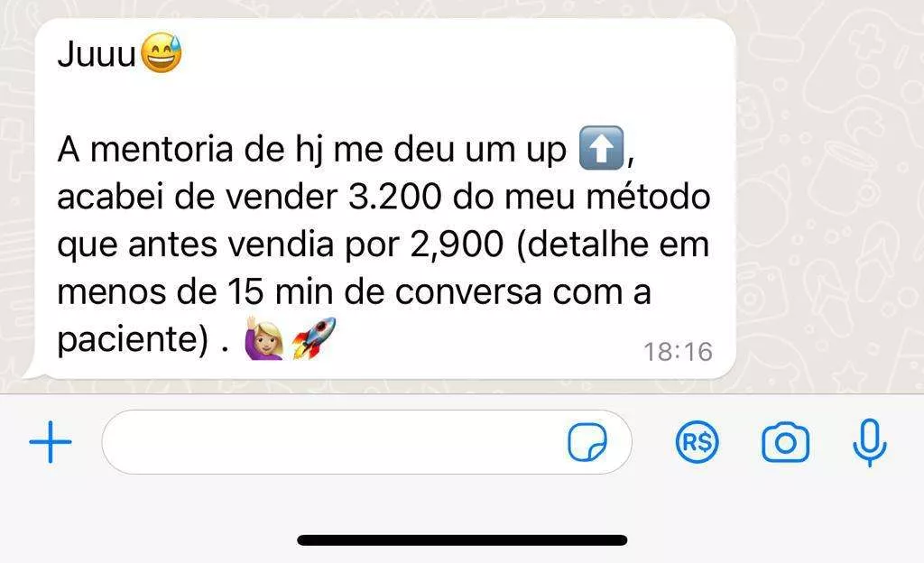Tap the blue up-arrow emoji
Image resolution: width=924 pixels, height=563 pixels.
click(601, 148)
